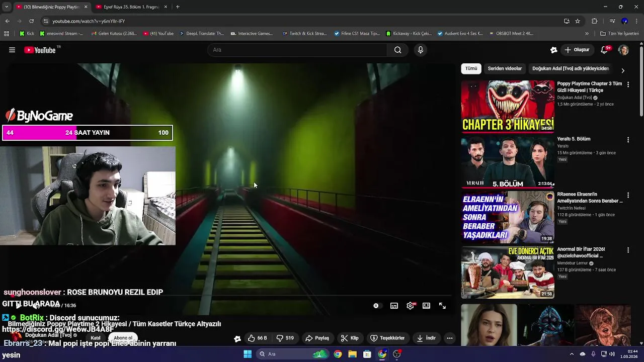Open the account avatar menu
644x362 pixels.
[x=623, y=50]
